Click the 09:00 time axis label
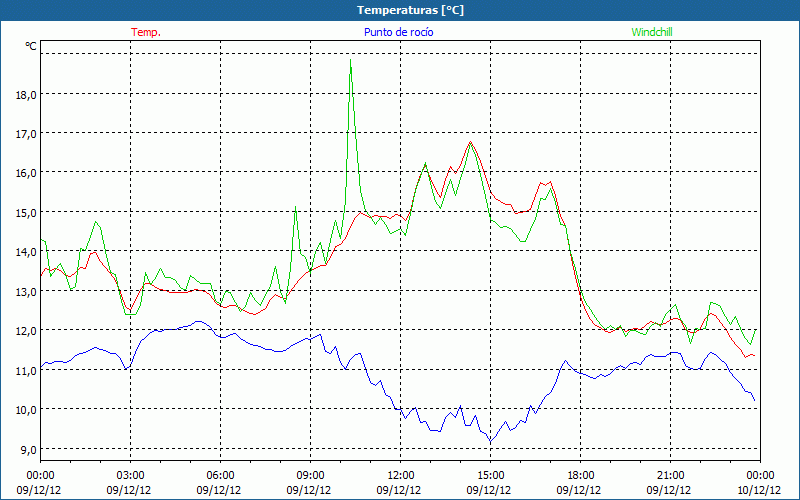This screenshot has width=800, height=500. [310, 476]
